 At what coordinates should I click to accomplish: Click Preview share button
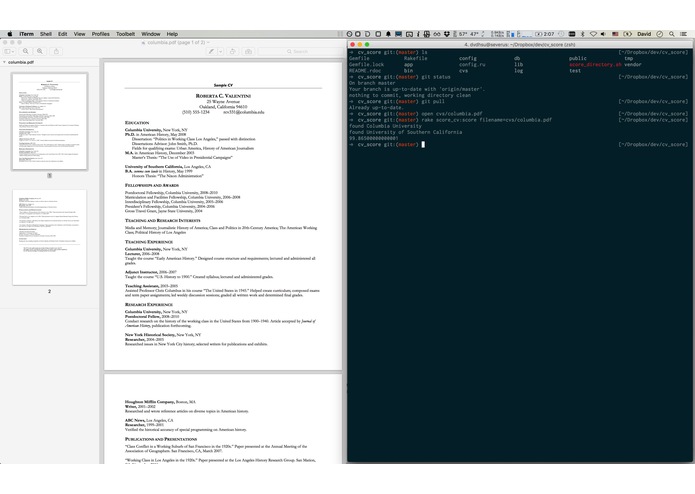(56, 51)
